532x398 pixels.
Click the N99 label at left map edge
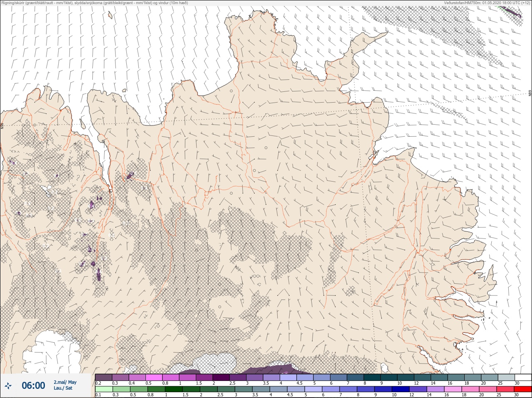[x=2, y=125]
